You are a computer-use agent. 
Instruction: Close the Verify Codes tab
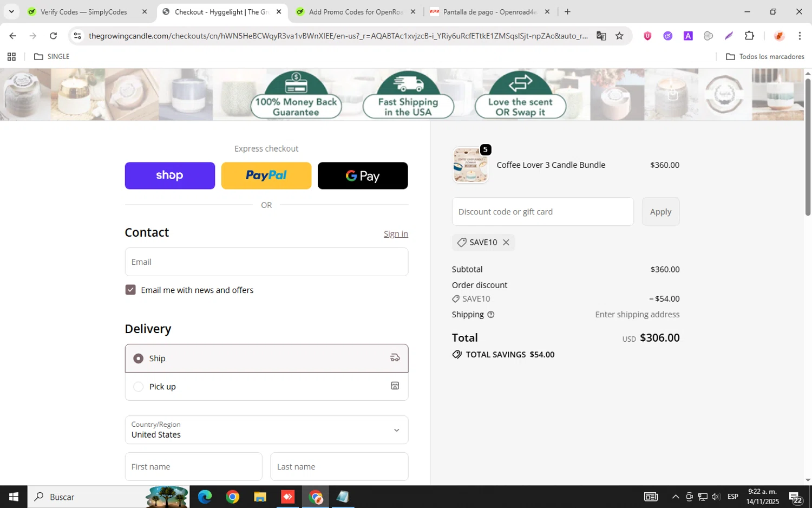click(145, 11)
